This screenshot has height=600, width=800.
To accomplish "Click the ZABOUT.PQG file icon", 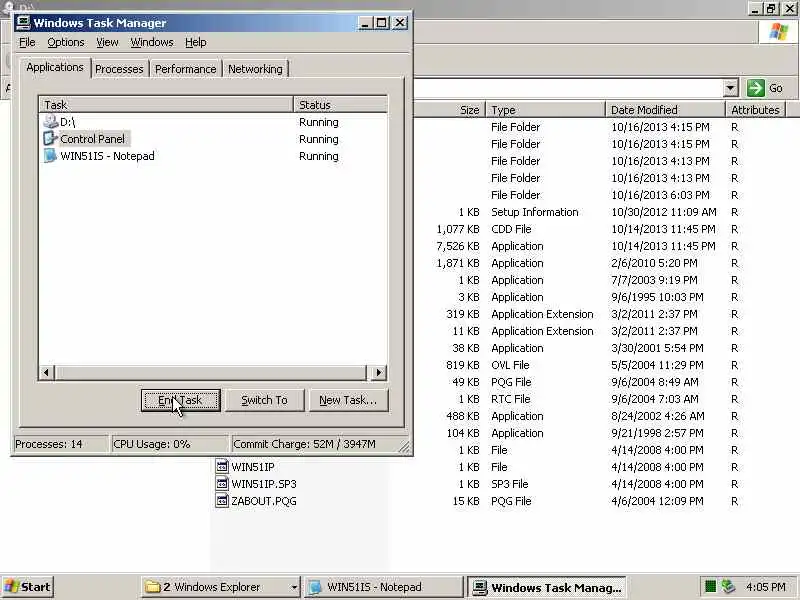I will coord(222,501).
